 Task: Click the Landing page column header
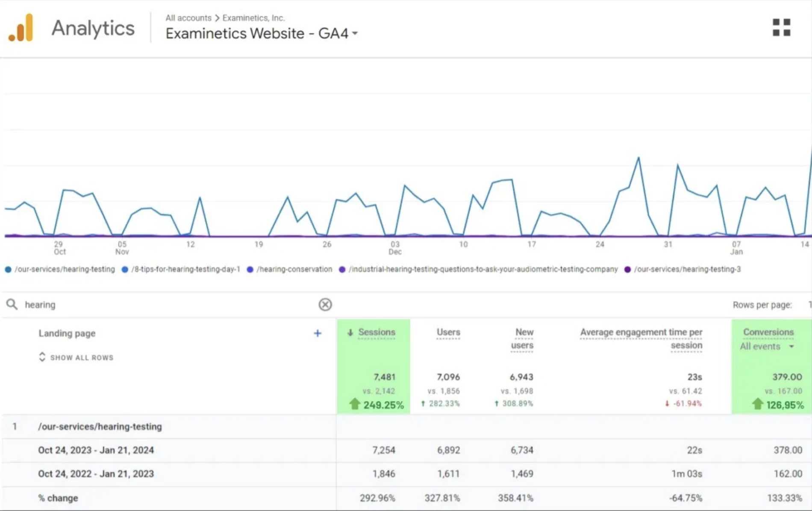[x=67, y=333]
